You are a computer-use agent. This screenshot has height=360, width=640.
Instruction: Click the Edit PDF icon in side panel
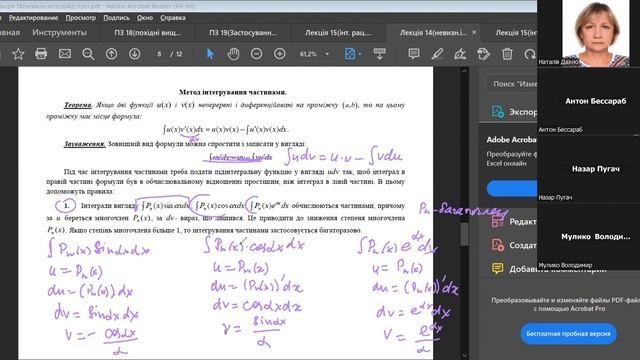click(x=498, y=222)
